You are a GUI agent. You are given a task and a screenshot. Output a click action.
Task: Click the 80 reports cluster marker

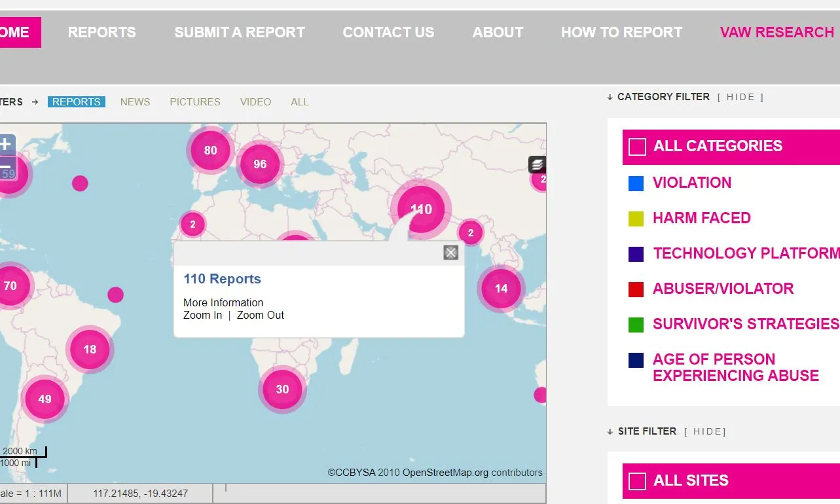(210, 150)
